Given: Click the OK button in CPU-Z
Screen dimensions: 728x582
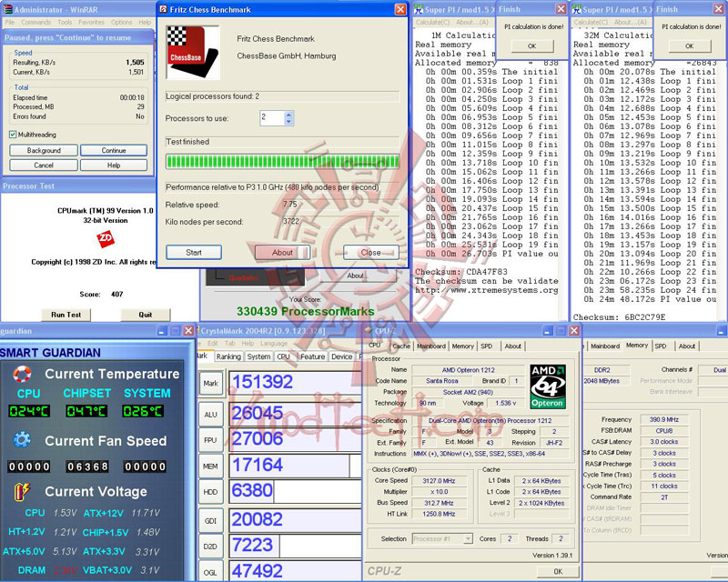Looking at the screenshot, I should pyautogui.click(x=558, y=571).
